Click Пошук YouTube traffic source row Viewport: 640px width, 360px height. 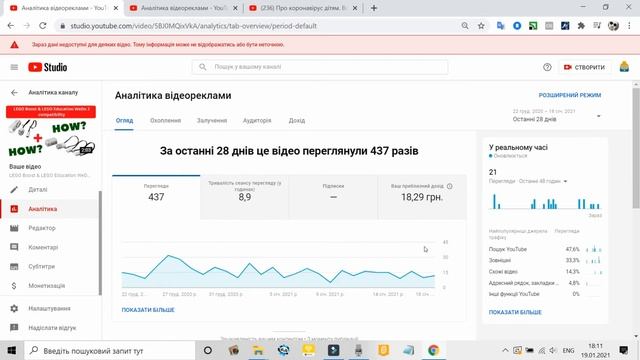pyautogui.click(x=545, y=249)
